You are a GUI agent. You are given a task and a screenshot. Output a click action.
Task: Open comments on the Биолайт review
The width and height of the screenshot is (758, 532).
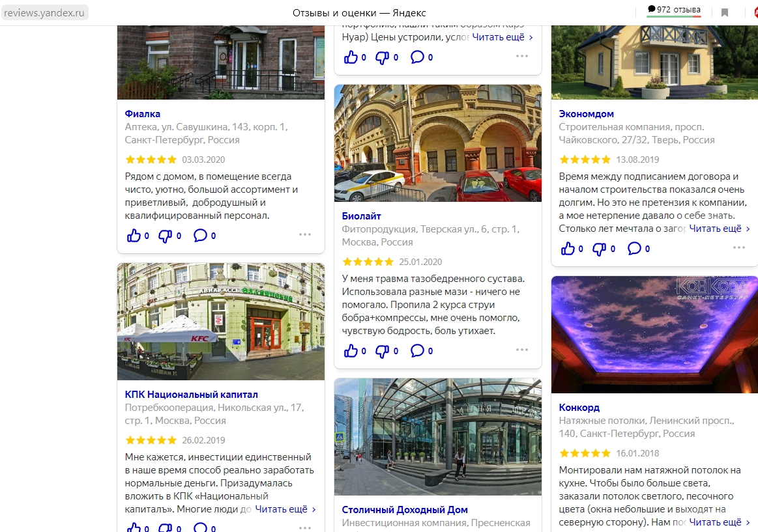(422, 351)
